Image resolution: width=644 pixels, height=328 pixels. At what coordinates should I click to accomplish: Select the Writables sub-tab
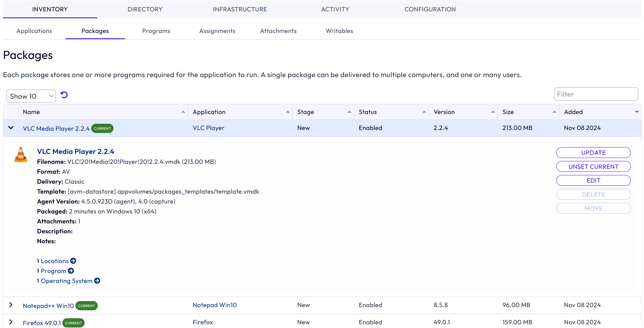339,31
